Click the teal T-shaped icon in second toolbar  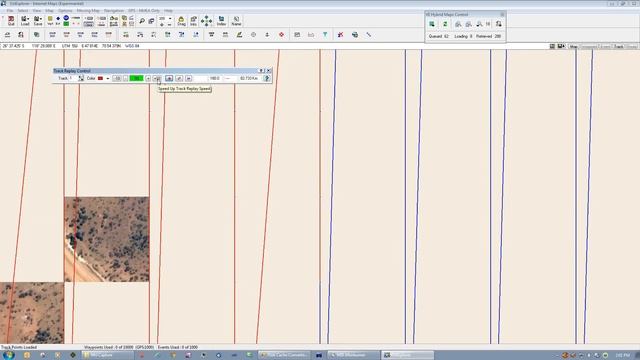pyautogui.click(x=325, y=35)
